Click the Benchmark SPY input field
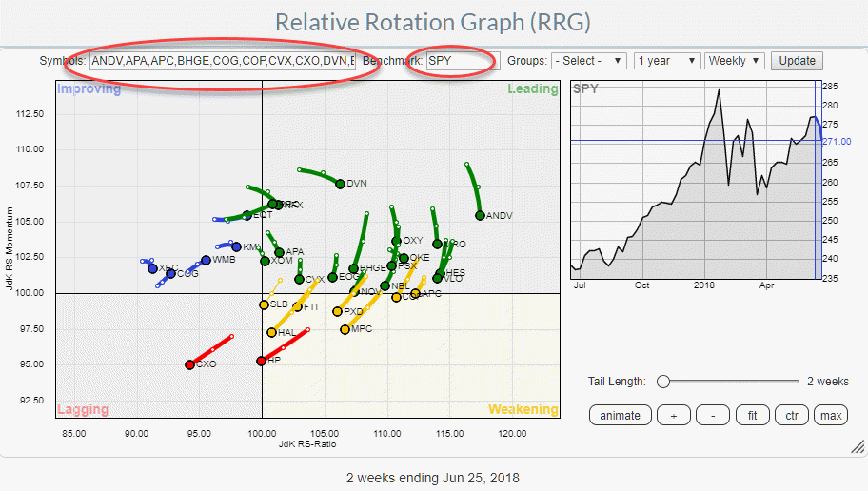This screenshot has height=491, width=868. 462,61
